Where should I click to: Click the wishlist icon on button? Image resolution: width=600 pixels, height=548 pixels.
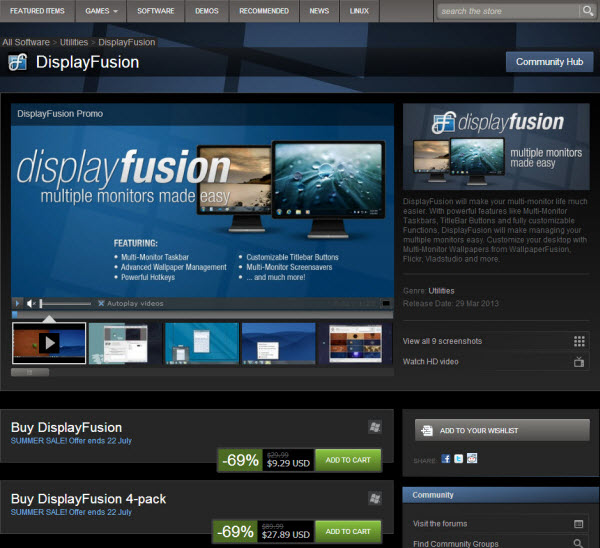coord(427,431)
